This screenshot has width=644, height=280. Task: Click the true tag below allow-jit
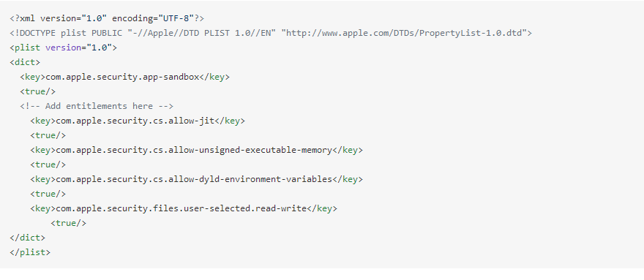pos(48,135)
